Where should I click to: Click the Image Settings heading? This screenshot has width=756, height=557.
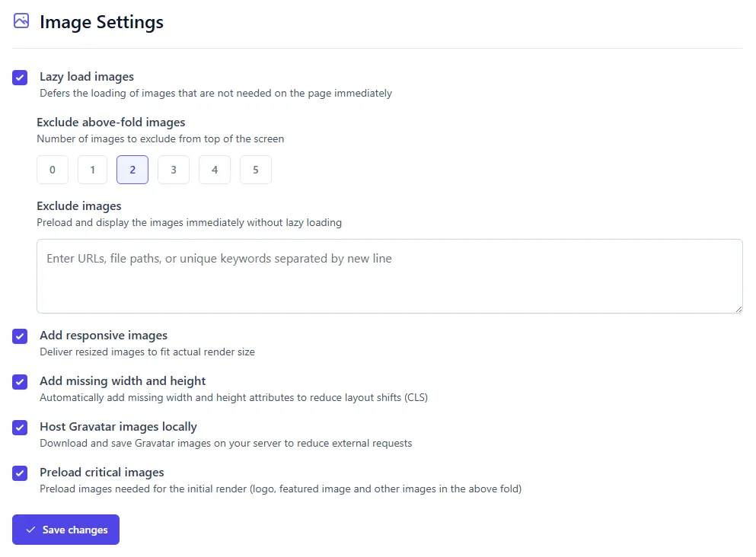coord(101,21)
